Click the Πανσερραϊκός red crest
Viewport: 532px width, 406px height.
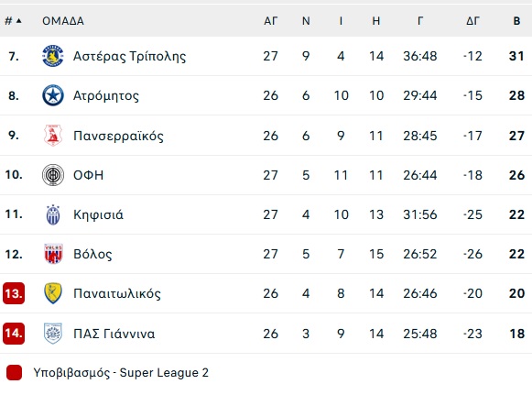[x=53, y=136]
